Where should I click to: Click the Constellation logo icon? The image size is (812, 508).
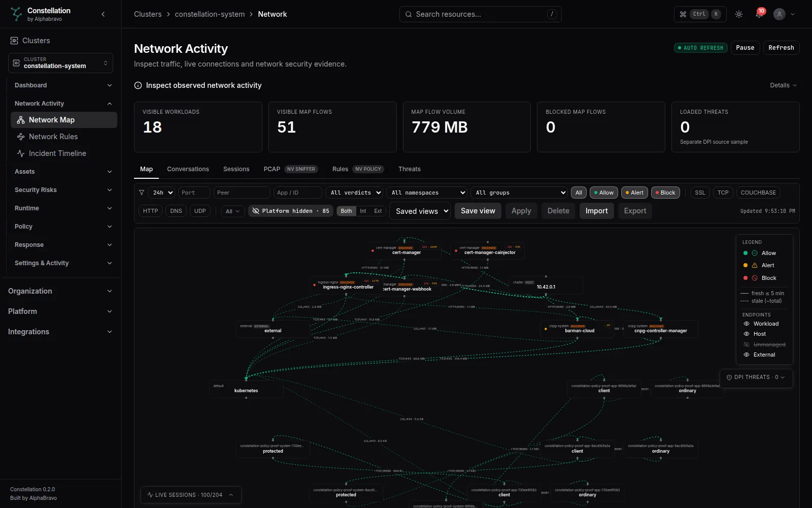click(16, 14)
